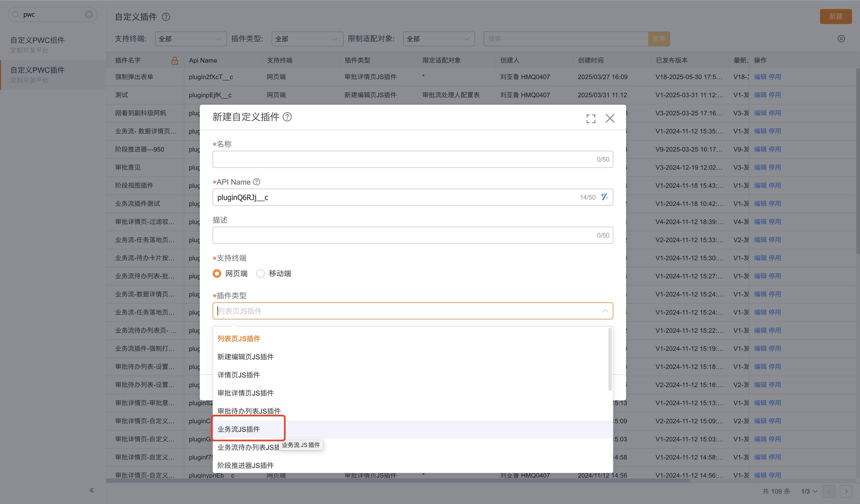Click 编辑 link for 强制弹出表单 row
This screenshot has width=860, height=504.
click(x=760, y=77)
